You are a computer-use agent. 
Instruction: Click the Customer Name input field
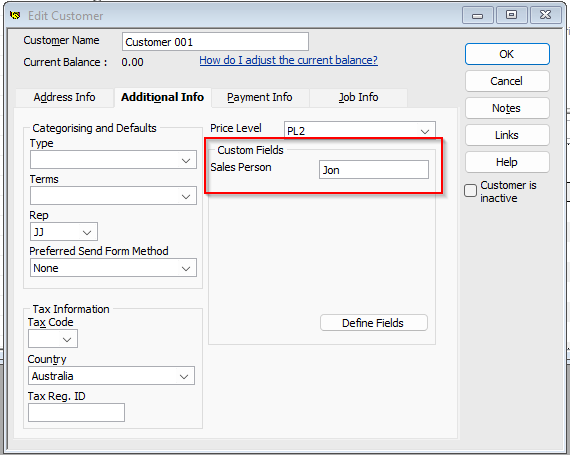(x=216, y=42)
